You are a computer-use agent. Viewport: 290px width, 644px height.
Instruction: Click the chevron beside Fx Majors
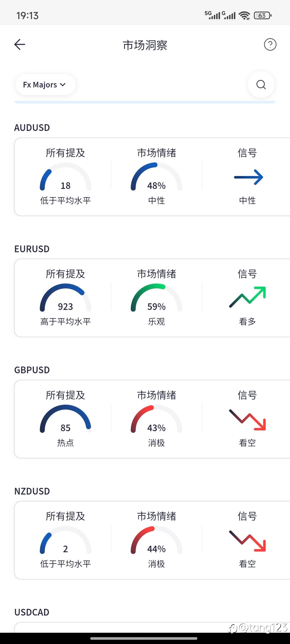coord(63,85)
